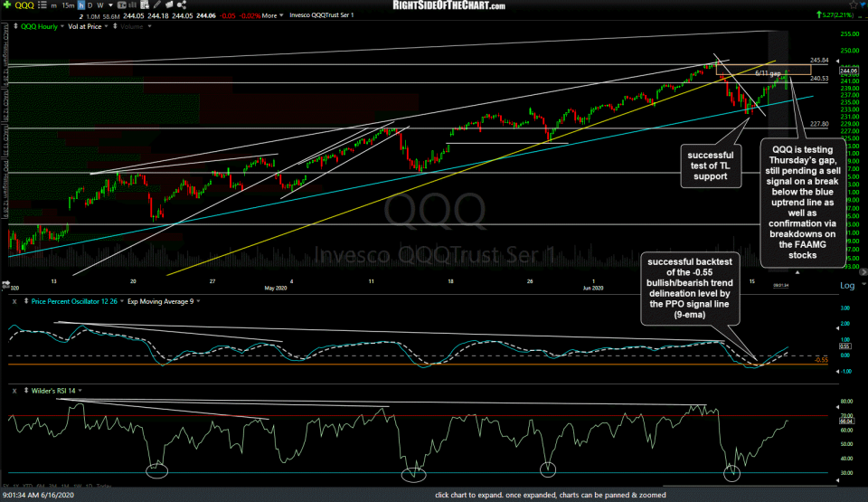Click the 'Invesco QQQTrust Ser 1' name label
The width and height of the screenshot is (868, 502).
322,15
